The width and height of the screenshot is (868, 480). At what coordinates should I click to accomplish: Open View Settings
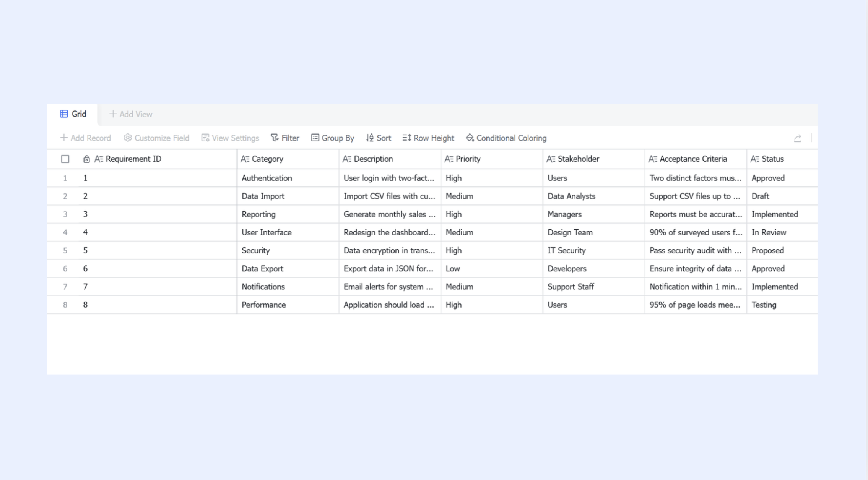[230, 138]
